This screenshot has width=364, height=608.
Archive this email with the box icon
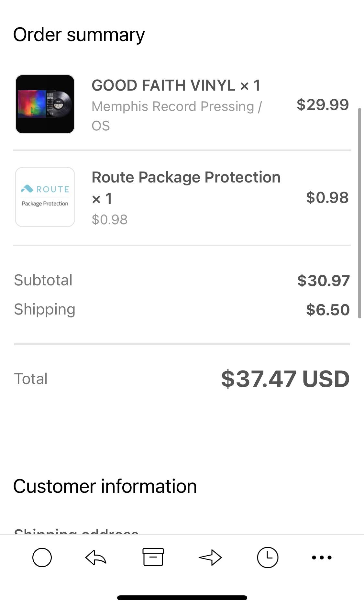tap(153, 557)
